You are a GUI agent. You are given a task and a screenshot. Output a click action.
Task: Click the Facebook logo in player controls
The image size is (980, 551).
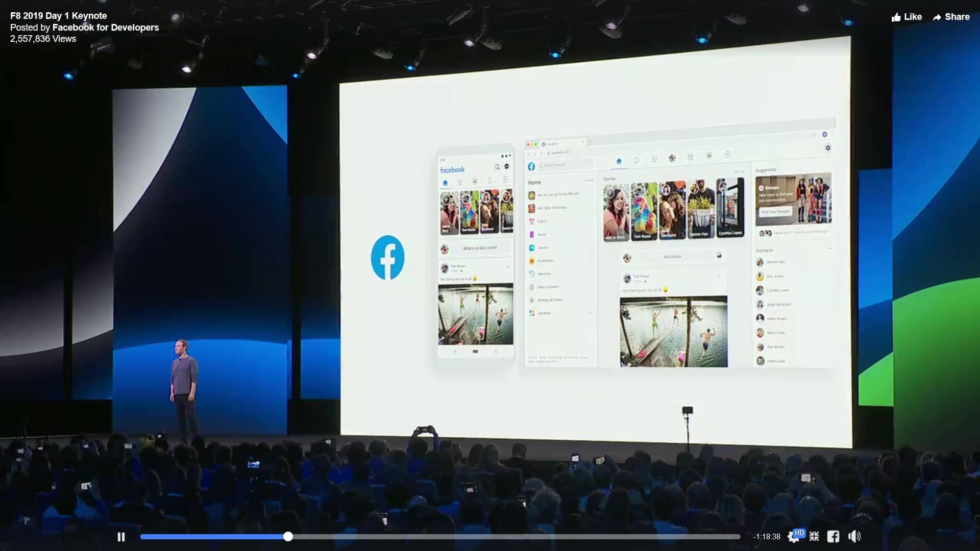833,536
